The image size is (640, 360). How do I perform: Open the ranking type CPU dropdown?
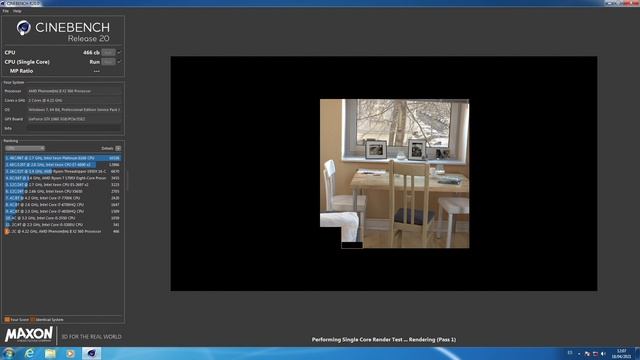point(25,148)
